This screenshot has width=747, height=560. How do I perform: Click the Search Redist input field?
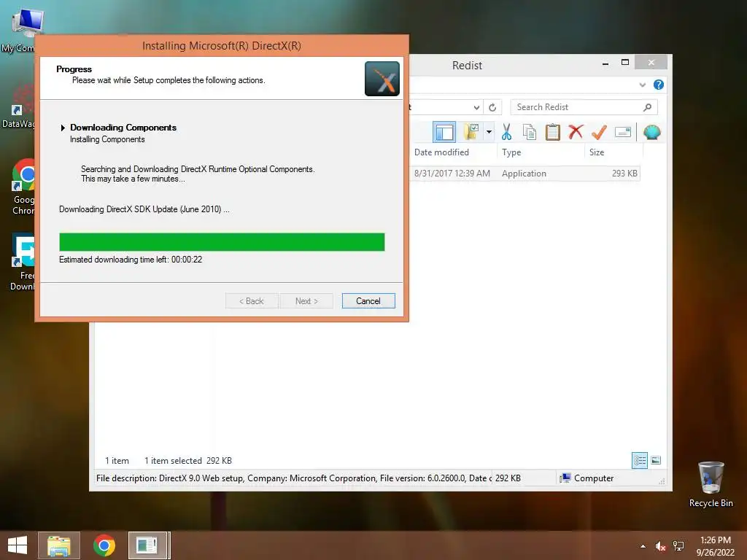[584, 107]
